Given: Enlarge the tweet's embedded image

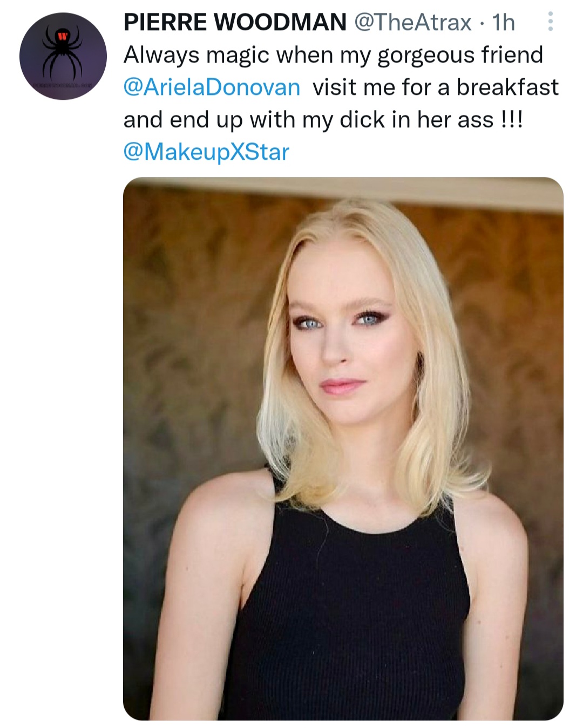Looking at the screenshot, I should coord(343,448).
